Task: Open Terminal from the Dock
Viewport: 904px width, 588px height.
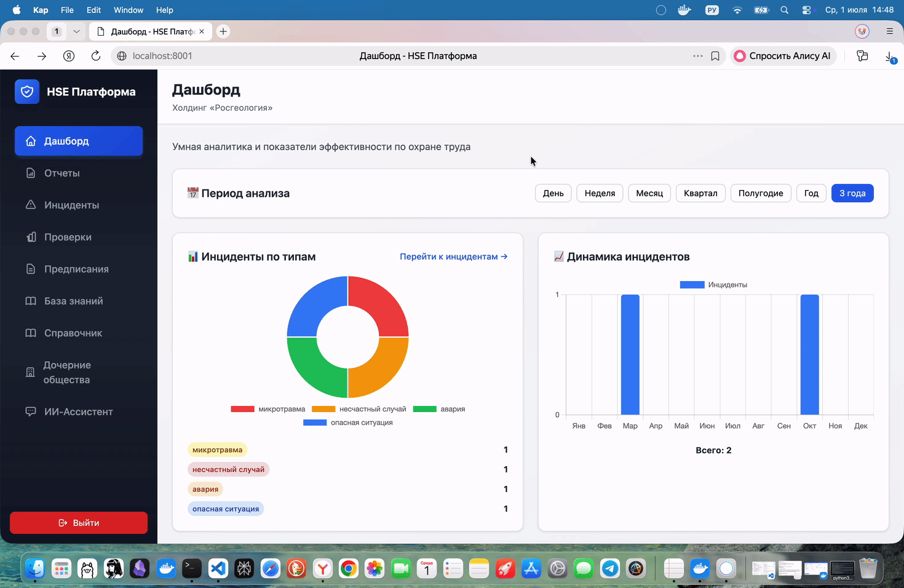Action: (x=192, y=568)
